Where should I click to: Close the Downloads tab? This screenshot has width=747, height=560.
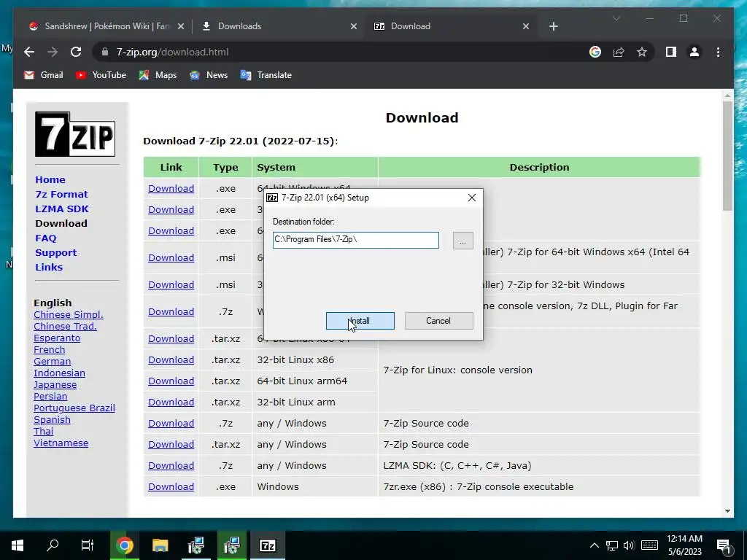click(x=354, y=26)
